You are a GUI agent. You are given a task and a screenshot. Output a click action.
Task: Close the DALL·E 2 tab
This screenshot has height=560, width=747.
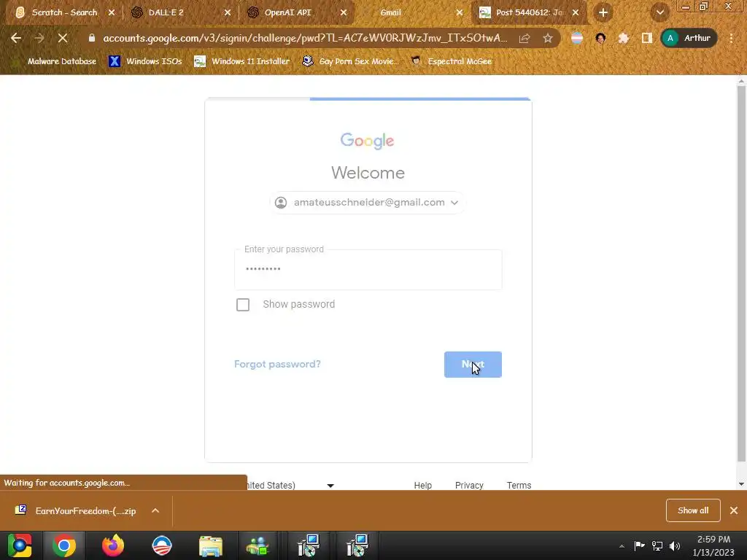point(228,12)
